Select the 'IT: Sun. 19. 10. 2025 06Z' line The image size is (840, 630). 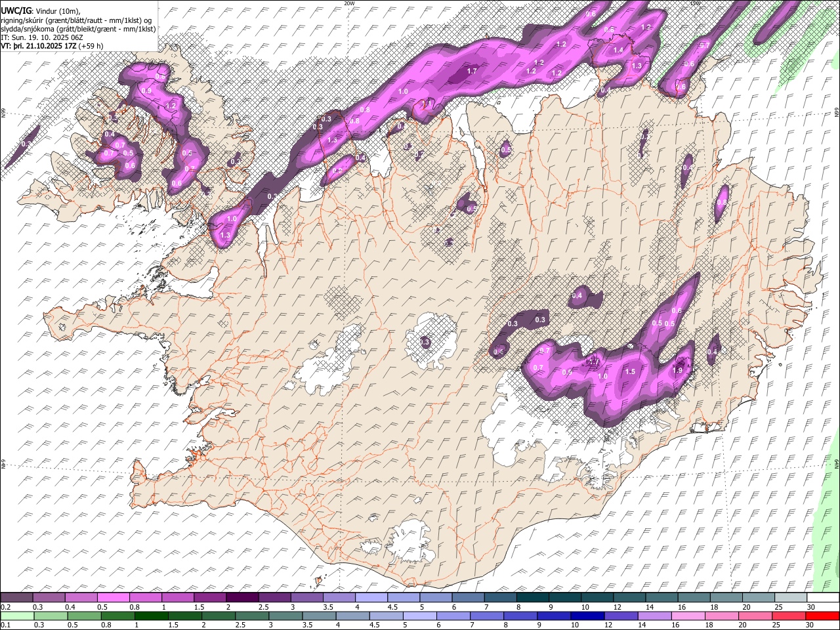coord(42,37)
